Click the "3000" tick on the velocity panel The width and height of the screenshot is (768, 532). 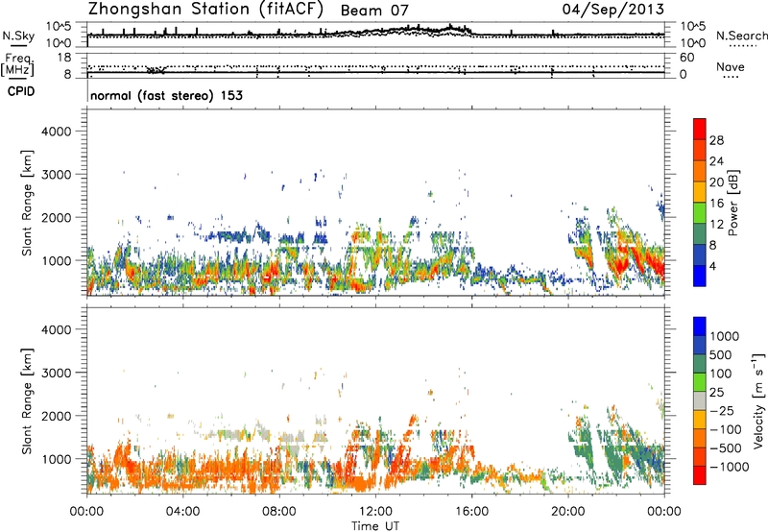pyautogui.click(x=57, y=373)
